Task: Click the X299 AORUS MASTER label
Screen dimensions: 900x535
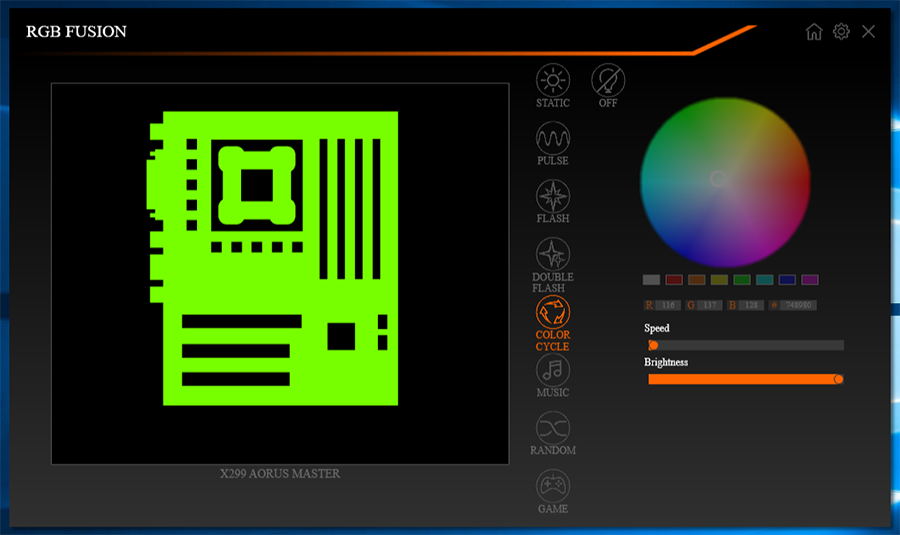Action: pos(280,474)
